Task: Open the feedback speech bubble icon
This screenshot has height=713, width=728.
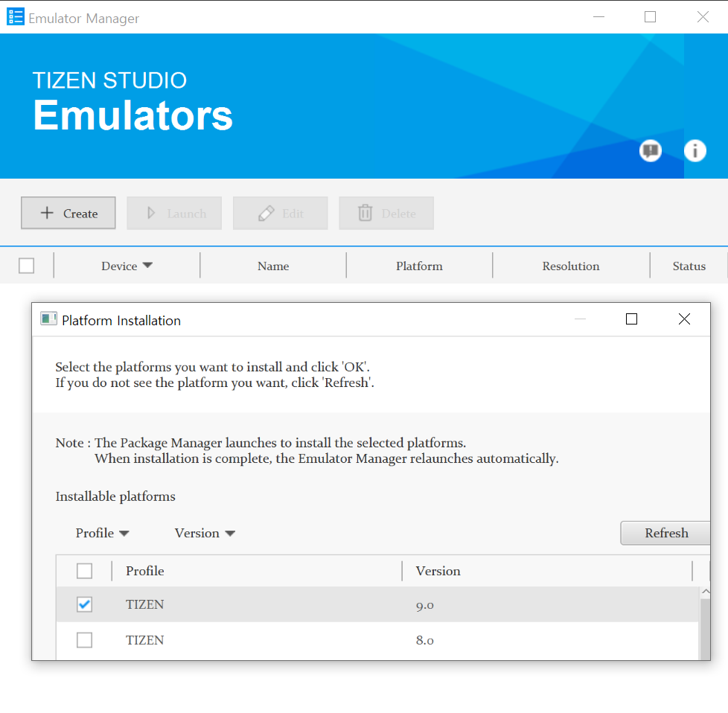Action: coord(650,150)
